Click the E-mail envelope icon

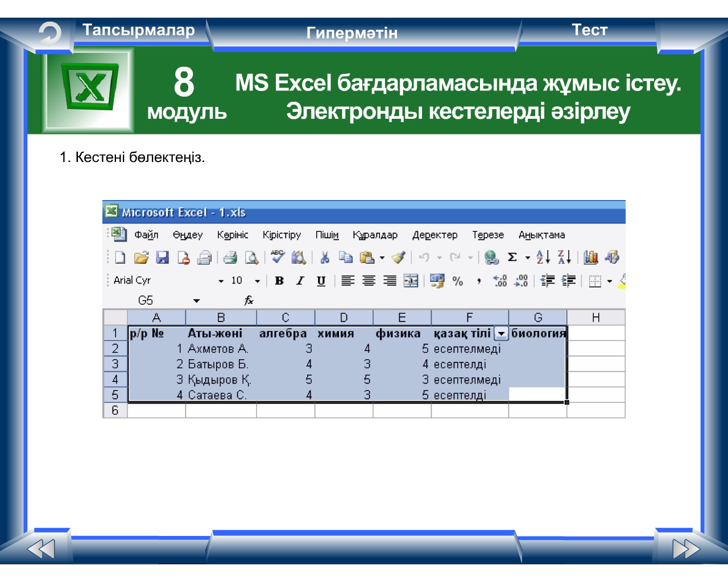[x=204, y=257]
